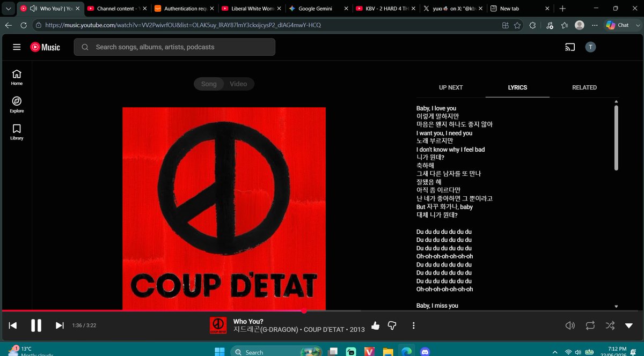This screenshot has height=356, width=644.
Task: Click the lyric line Baby, I love you
Action: [436, 108]
